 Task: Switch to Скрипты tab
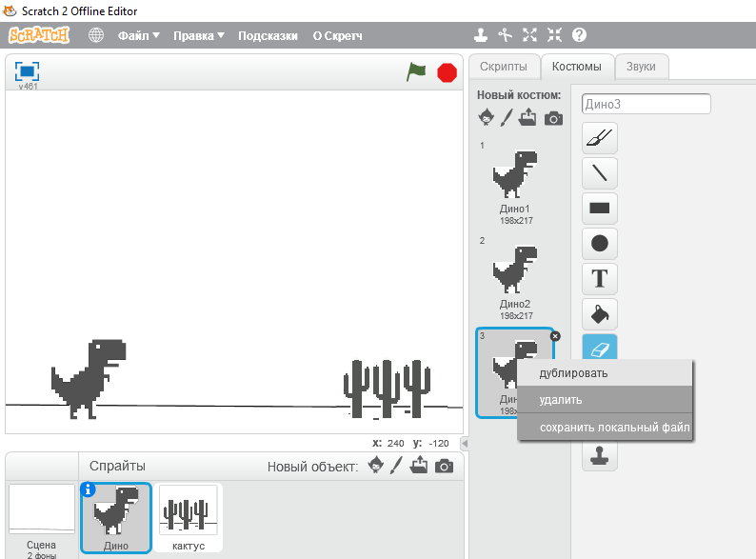pyautogui.click(x=504, y=67)
